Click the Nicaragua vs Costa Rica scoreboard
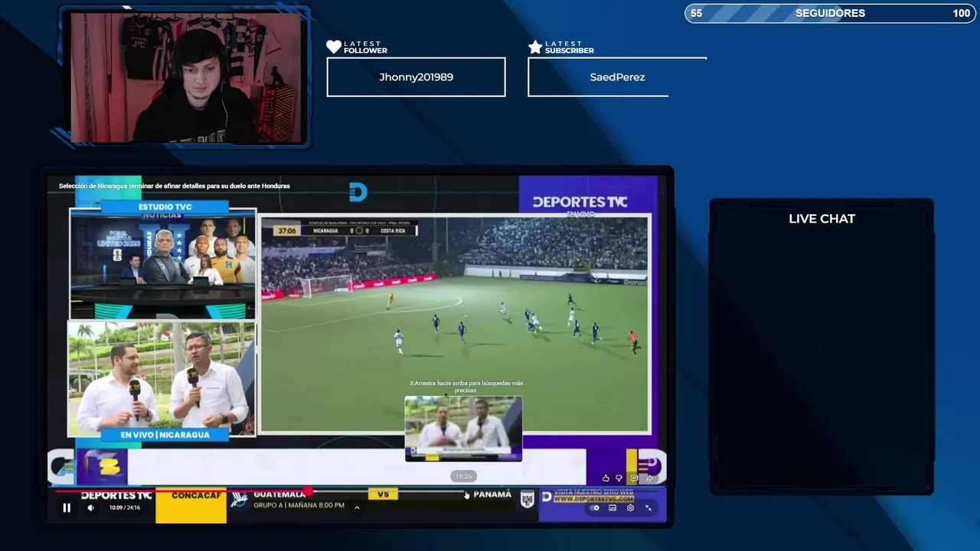 [x=346, y=230]
